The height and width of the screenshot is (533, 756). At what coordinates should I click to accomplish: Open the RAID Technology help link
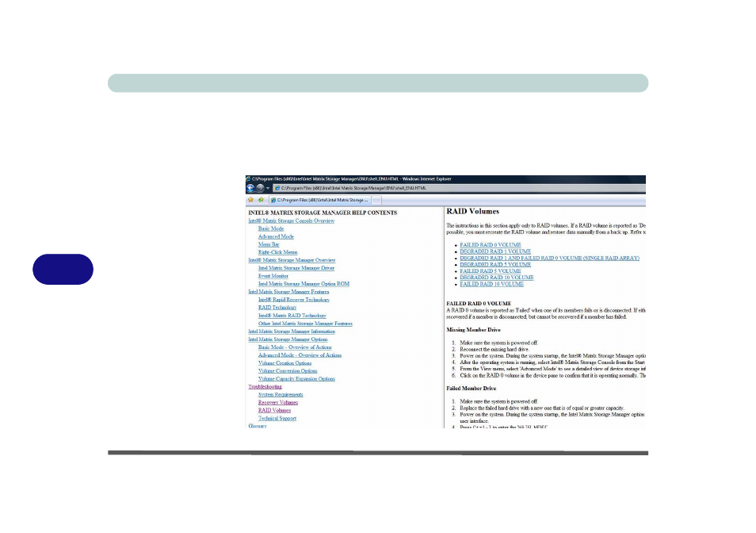pos(277,308)
